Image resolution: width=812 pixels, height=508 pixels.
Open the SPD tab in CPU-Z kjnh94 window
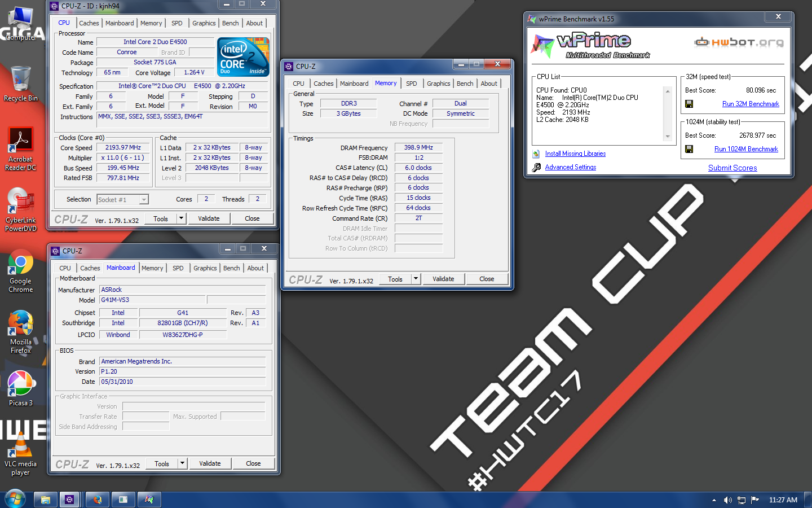[177, 23]
